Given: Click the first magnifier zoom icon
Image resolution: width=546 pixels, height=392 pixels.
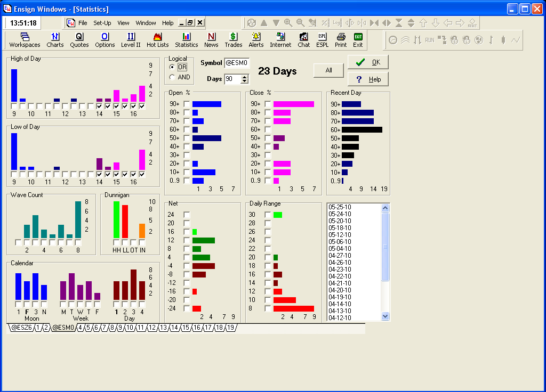Looking at the screenshot, I should 288,23.
